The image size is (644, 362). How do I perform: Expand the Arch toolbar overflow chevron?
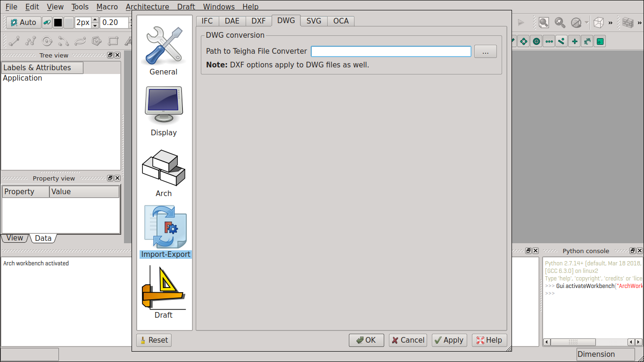pos(639,22)
